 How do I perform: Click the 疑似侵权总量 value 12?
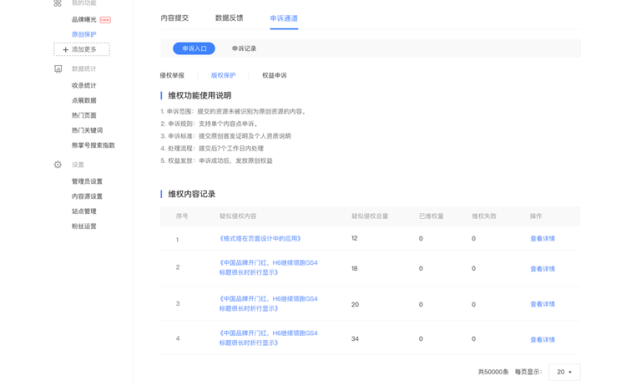(x=354, y=238)
